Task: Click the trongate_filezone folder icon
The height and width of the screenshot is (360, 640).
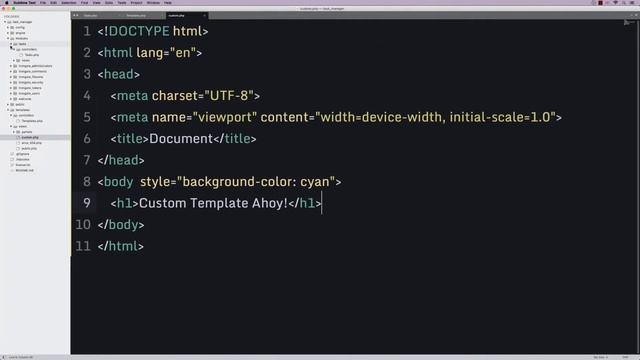Action: coord(15,77)
